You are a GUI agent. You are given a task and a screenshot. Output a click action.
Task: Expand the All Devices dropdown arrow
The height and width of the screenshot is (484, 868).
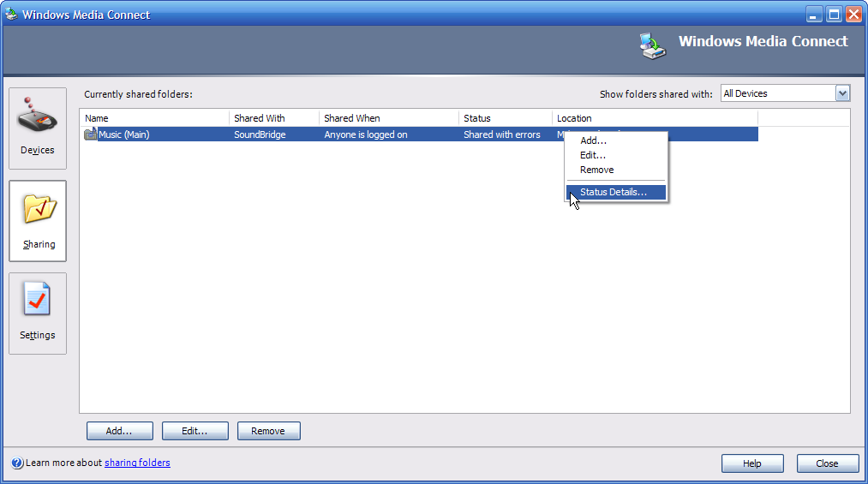[842, 93]
